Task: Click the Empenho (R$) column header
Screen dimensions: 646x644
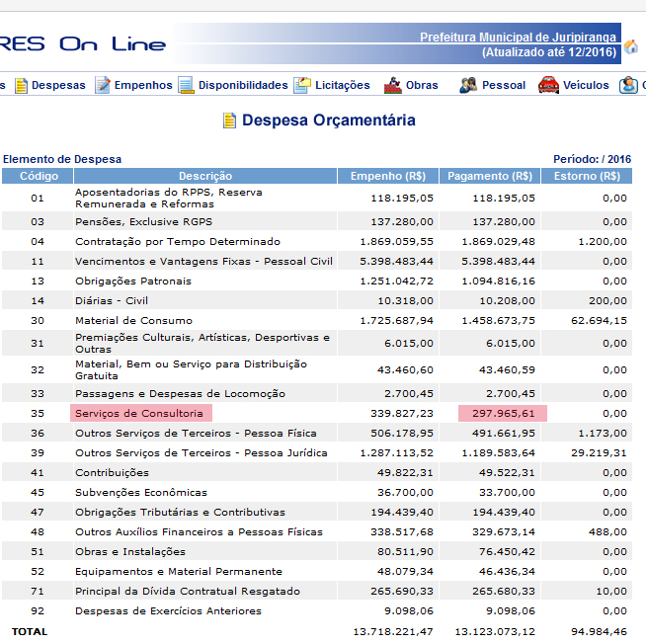Action: [x=388, y=176]
